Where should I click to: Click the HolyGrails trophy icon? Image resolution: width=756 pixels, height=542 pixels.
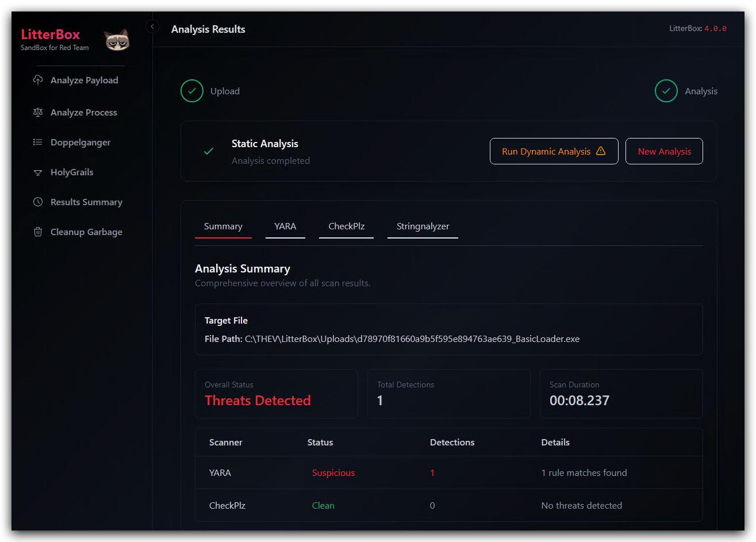38,172
